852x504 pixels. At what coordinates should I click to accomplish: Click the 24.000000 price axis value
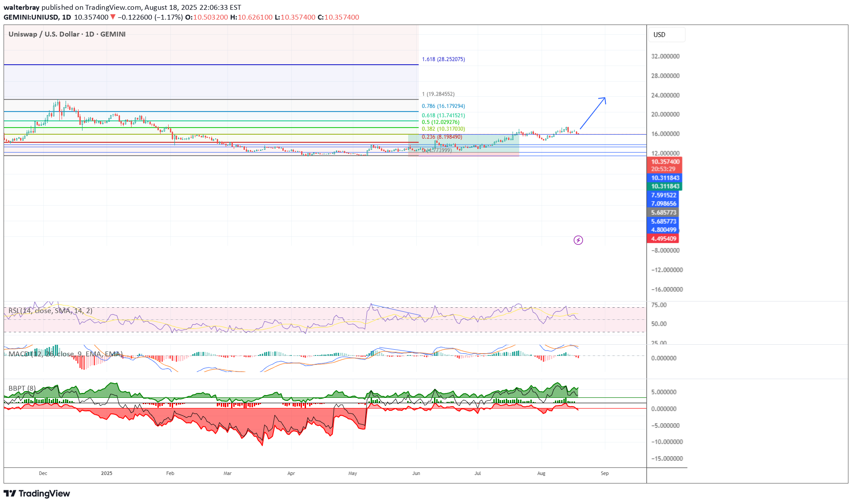point(665,95)
